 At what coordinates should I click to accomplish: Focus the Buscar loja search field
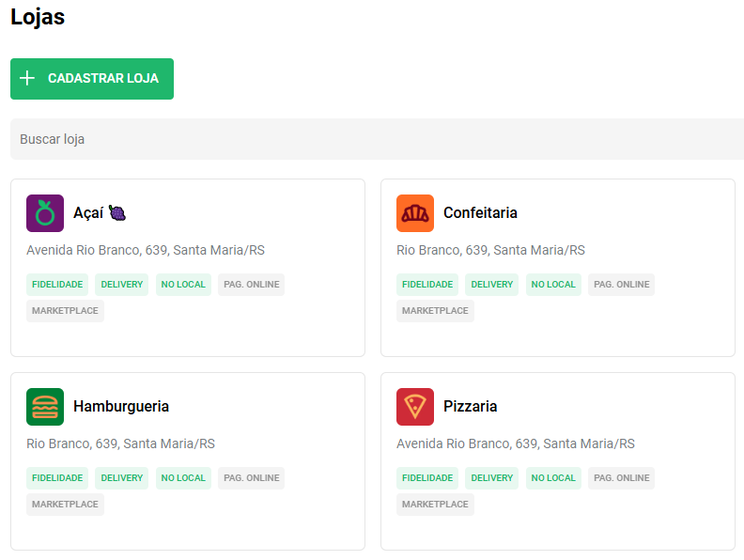click(376, 139)
